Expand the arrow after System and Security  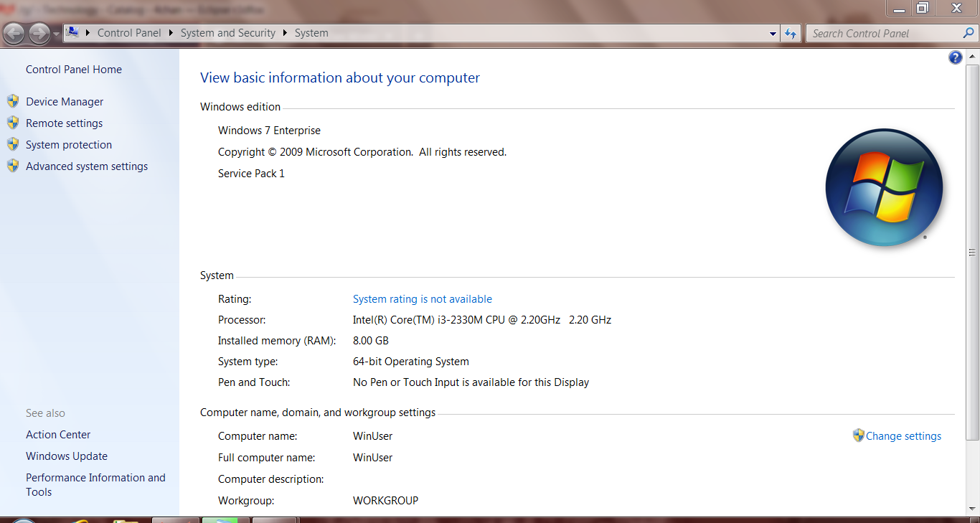pos(285,33)
